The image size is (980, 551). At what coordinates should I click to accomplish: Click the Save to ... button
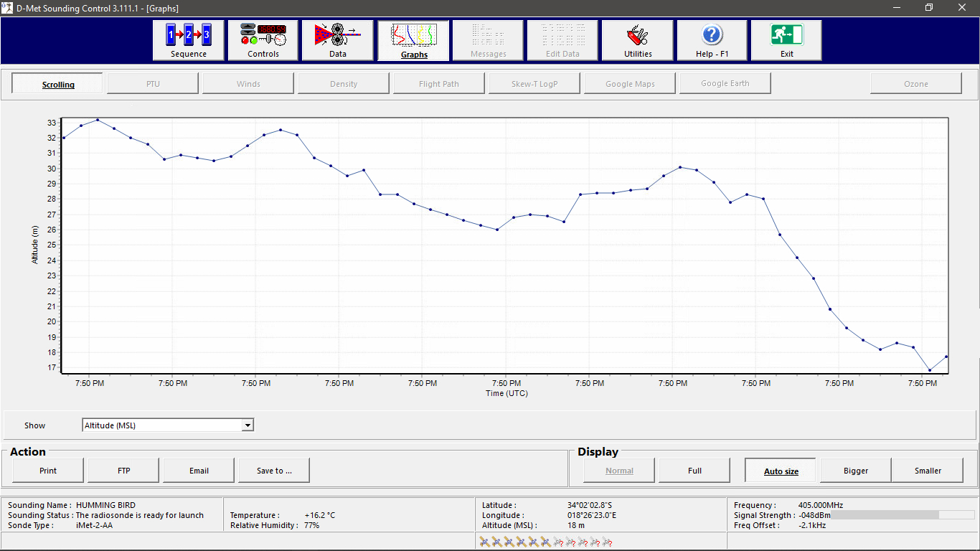(x=274, y=471)
